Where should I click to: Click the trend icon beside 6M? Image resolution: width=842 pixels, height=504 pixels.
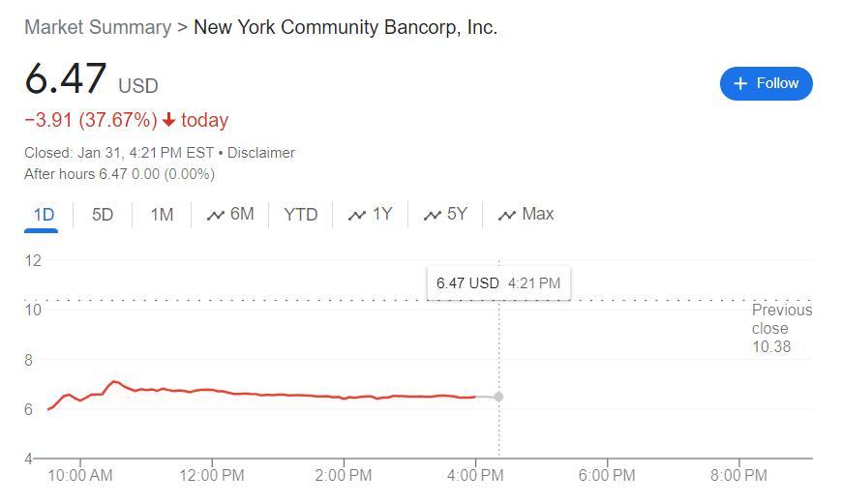(216, 216)
